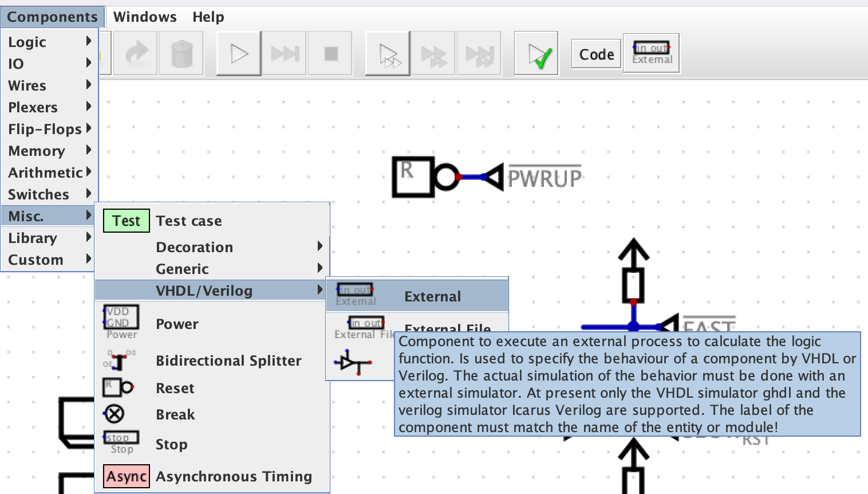
Task: Start simulation with the play icon
Action: pyautogui.click(x=239, y=54)
